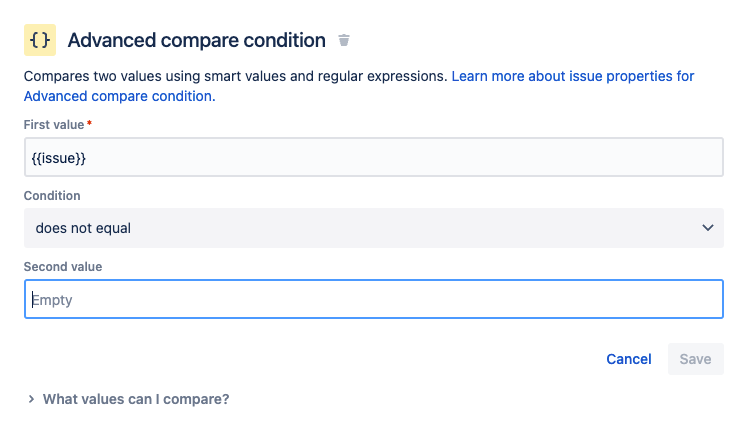Click the yellow curly braces condition icon
Screen dimensions: 754x436
coord(40,40)
